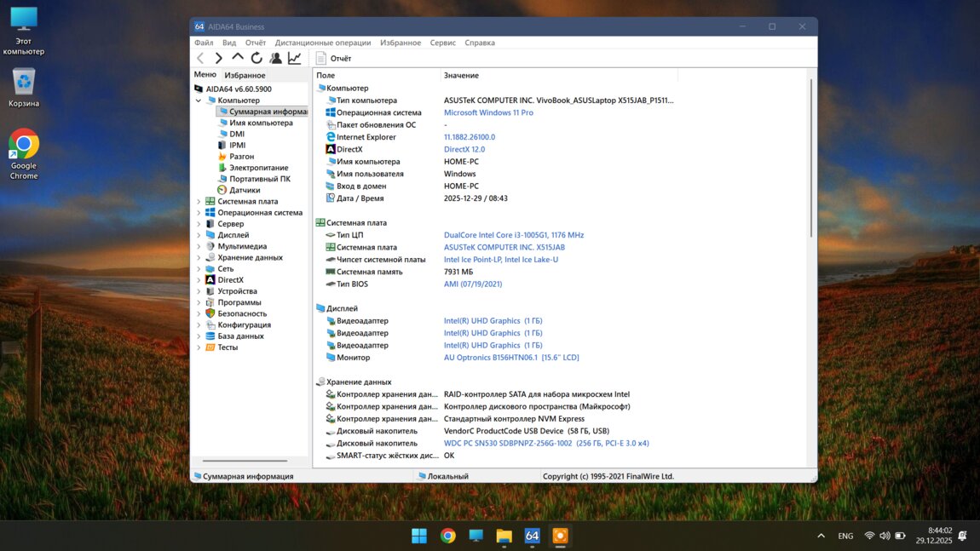Viewport: 980px width, 551px height.
Task: Open the graph chart icon in toolbar
Action: point(294,58)
